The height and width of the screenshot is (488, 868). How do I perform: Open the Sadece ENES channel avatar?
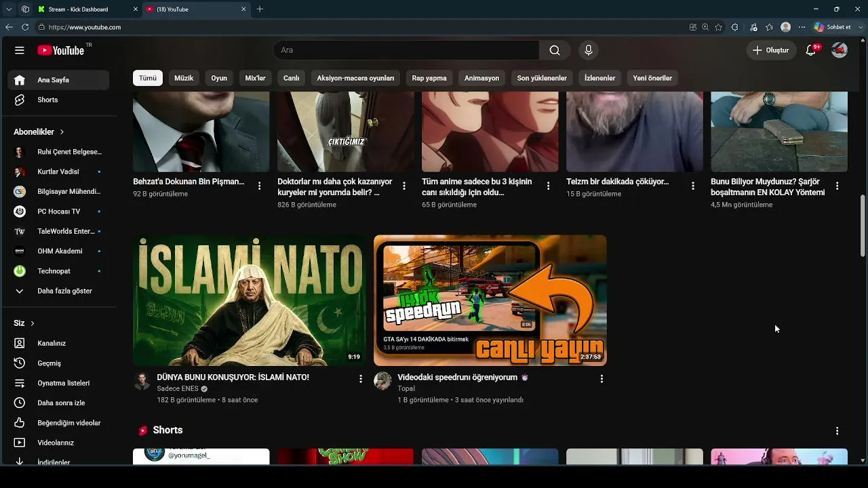tap(142, 381)
